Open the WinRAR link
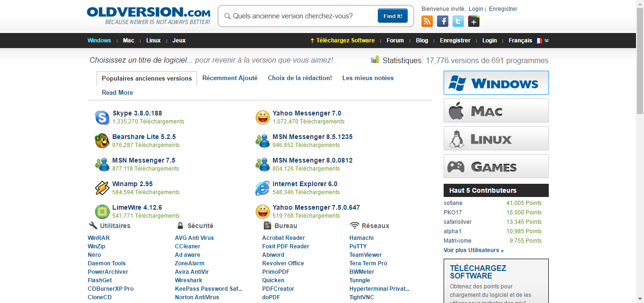 [x=99, y=238]
